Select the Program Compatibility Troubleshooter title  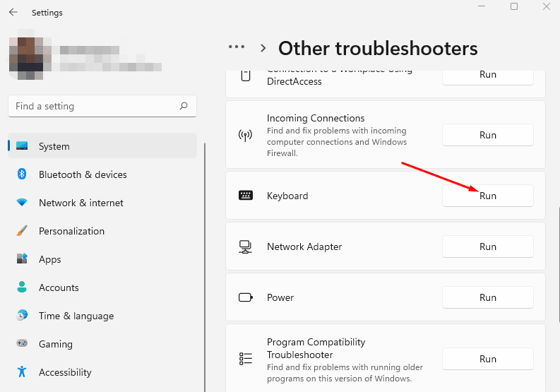coord(316,348)
